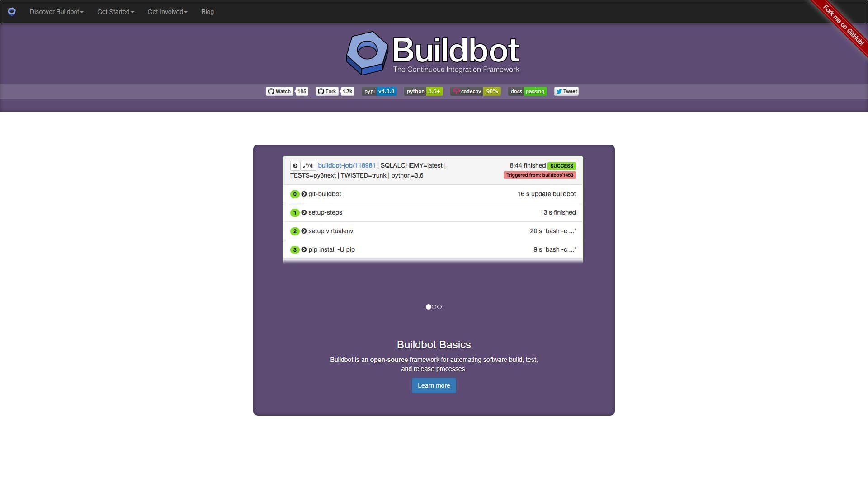868x488 pixels.
Task: Open the buildbot-job/118981 link
Action: [x=347, y=165]
